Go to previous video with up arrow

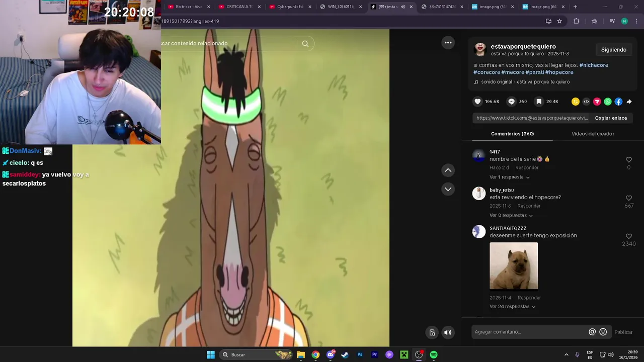(448, 170)
